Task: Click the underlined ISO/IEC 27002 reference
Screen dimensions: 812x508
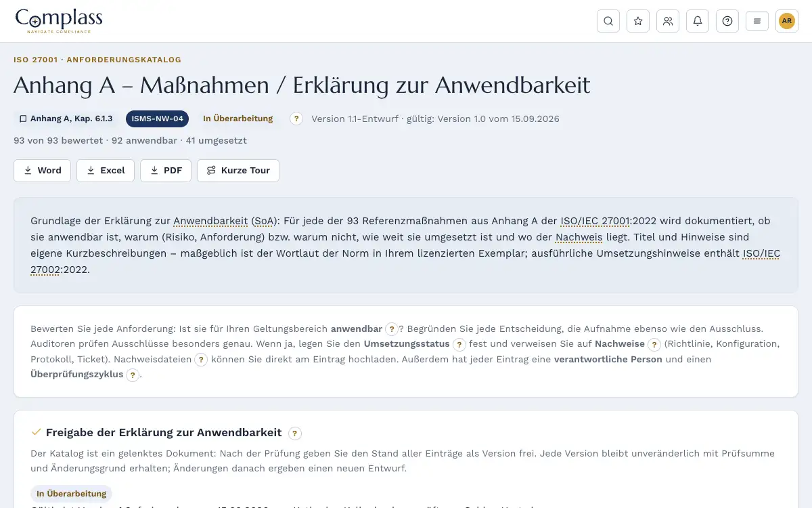Action: pos(405,261)
